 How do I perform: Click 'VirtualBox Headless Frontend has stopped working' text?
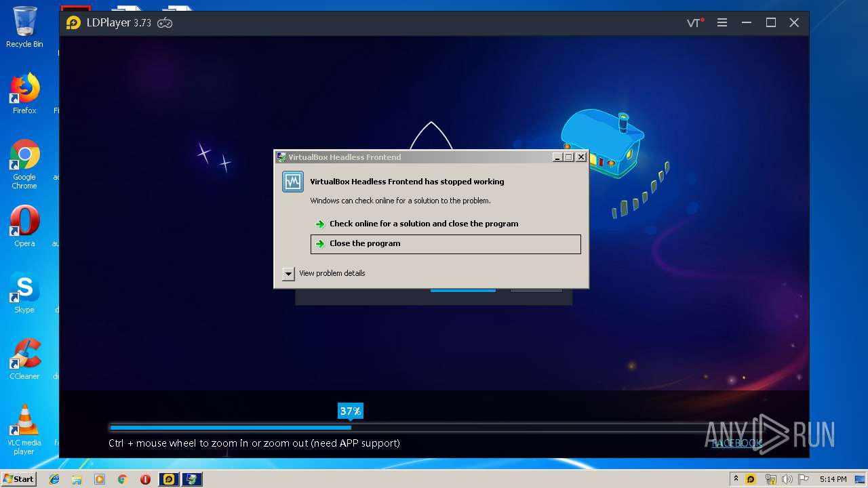click(x=407, y=182)
